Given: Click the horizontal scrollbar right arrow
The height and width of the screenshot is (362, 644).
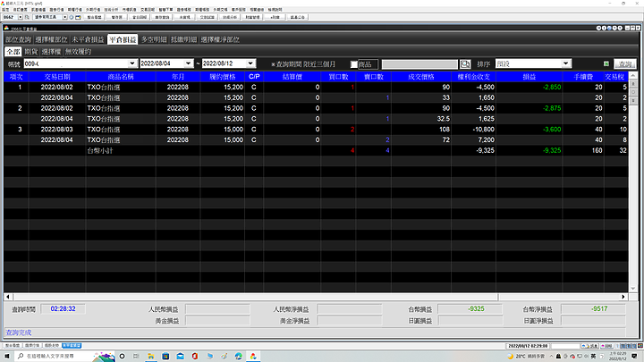Looking at the screenshot, I should click(623, 297).
